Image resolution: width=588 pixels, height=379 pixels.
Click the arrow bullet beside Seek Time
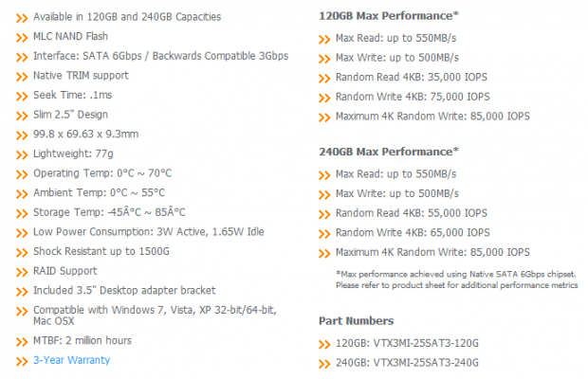point(22,97)
